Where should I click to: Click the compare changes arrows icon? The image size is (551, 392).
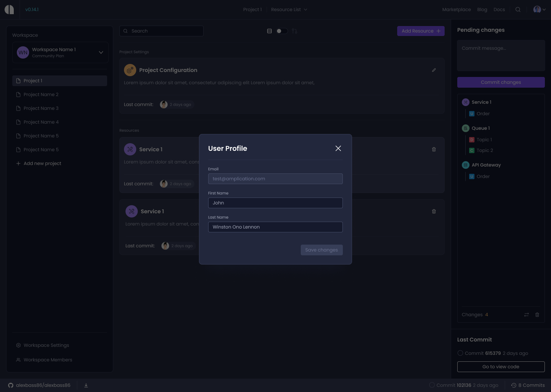click(x=527, y=315)
